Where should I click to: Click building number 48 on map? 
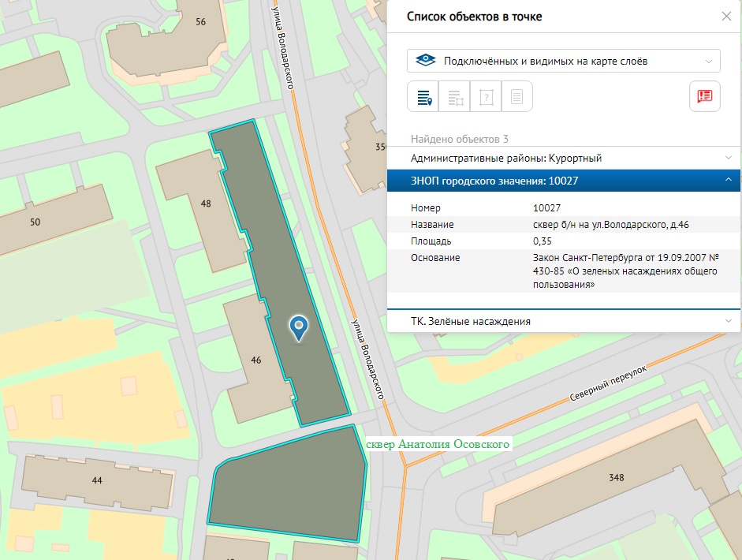[207, 203]
